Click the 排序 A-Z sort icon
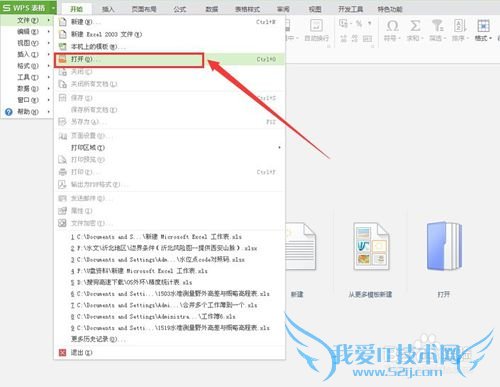The height and width of the screenshot is (387, 500). 460,25
